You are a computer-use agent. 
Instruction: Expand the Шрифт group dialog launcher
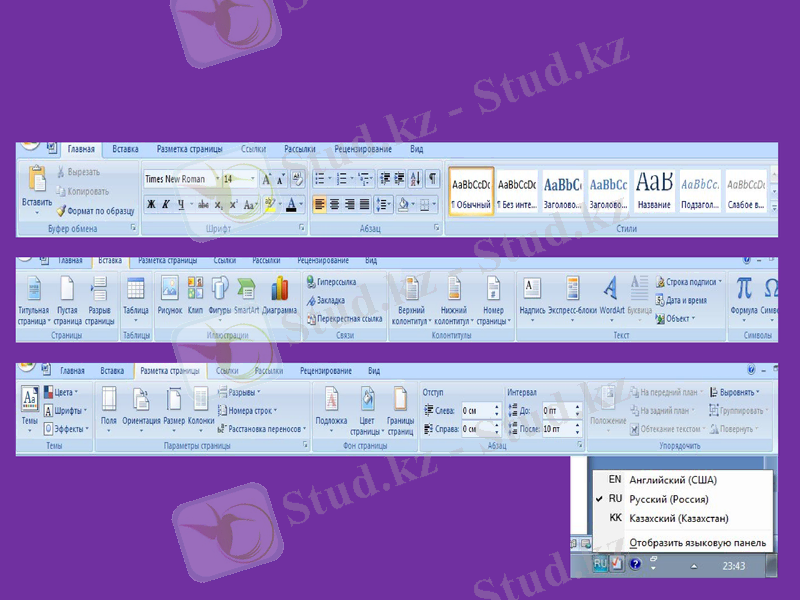click(302, 228)
